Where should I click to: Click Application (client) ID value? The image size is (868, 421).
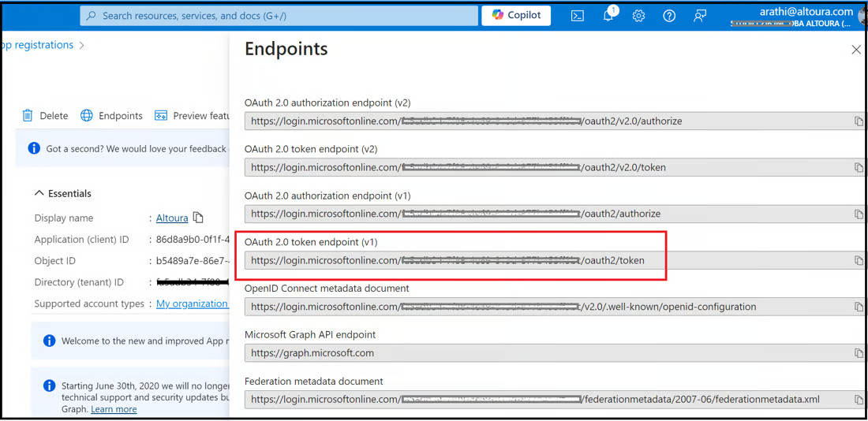tap(192, 240)
